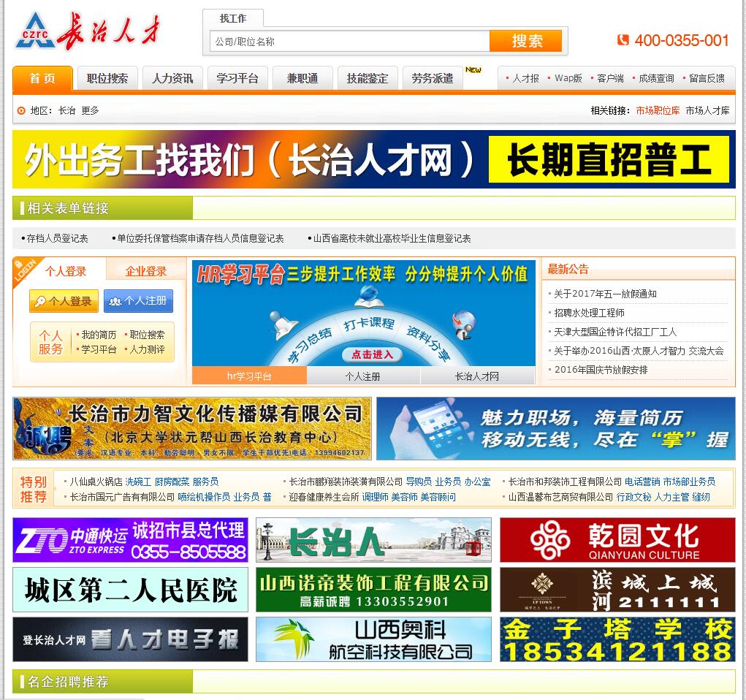Image resolution: width=746 pixels, height=700 pixels.
Task: Click the 山西奥科航空科技有限公司 banner
Action: (373, 639)
